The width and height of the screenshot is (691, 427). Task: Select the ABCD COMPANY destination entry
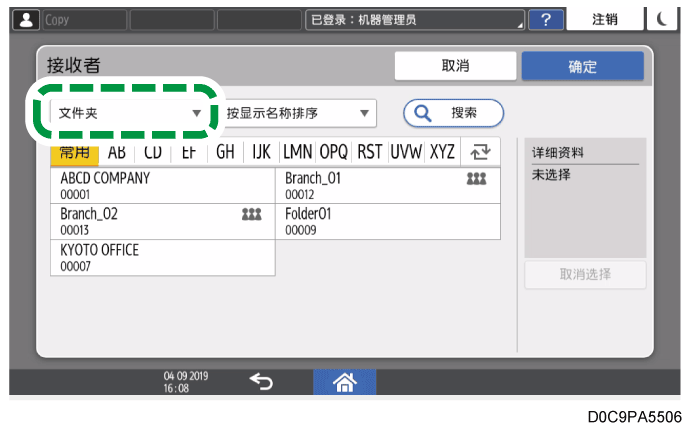[x=162, y=186]
